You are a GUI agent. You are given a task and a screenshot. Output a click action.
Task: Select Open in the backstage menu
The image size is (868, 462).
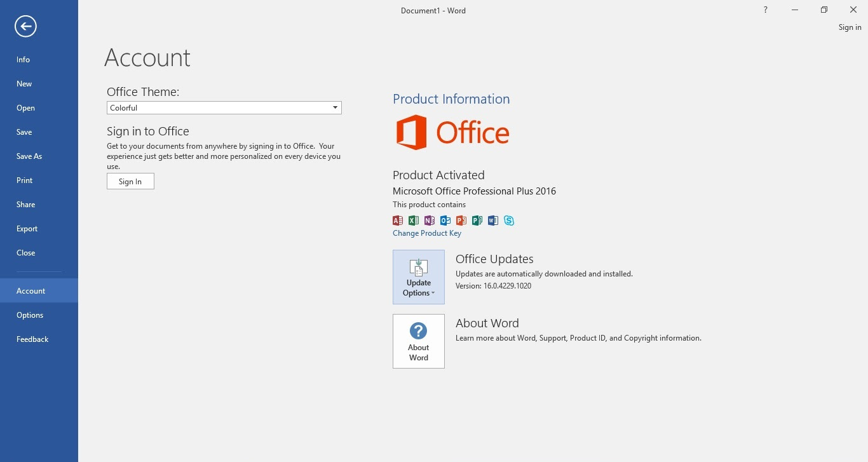(x=39, y=108)
